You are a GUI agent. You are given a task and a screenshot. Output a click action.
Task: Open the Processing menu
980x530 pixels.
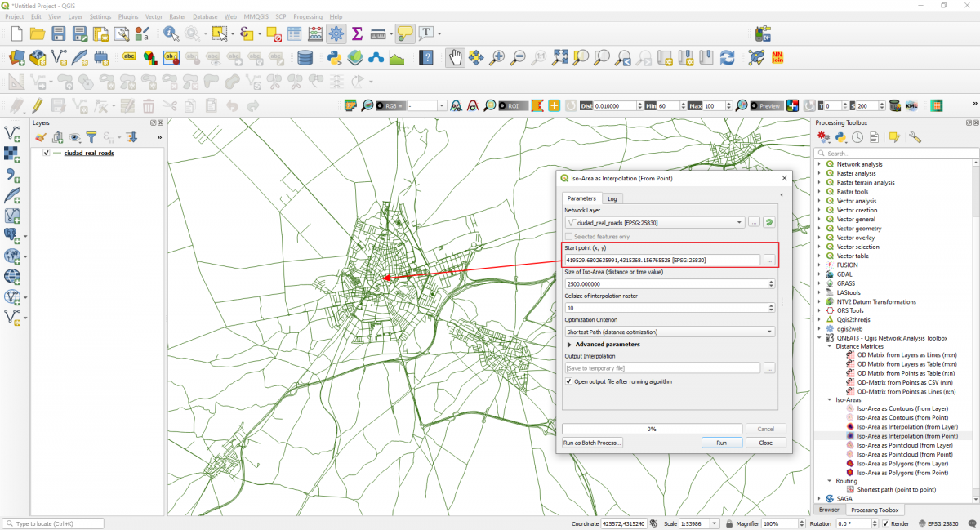pyautogui.click(x=308, y=16)
